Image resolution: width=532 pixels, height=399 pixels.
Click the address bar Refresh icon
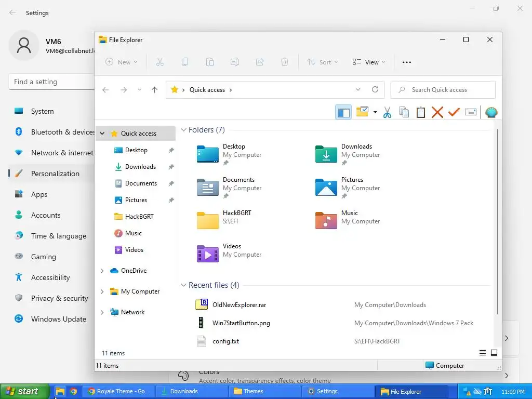(x=375, y=89)
